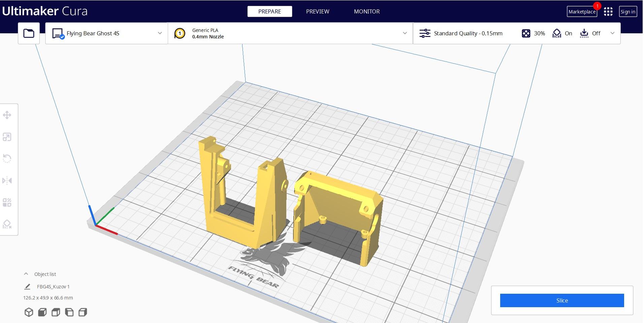
Task: Switch to the PREVIEW stage
Action: (318, 11)
